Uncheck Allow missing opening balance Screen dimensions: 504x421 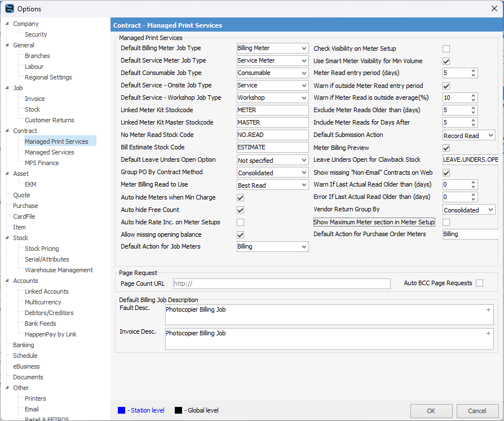click(240, 234)
